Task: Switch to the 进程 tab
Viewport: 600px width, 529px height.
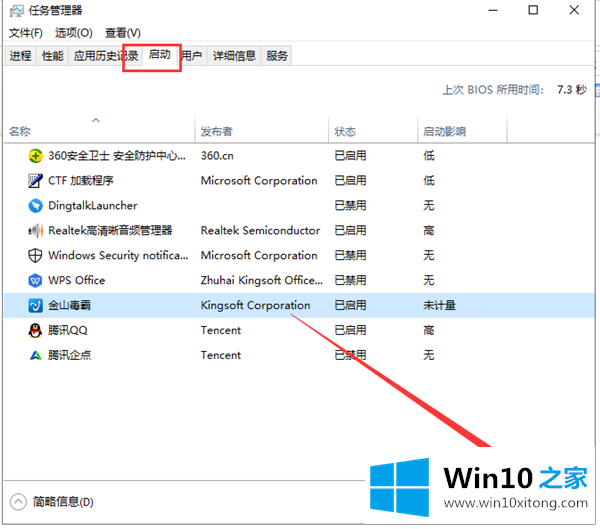Action: pyautogui.click(x=20, y=56)
